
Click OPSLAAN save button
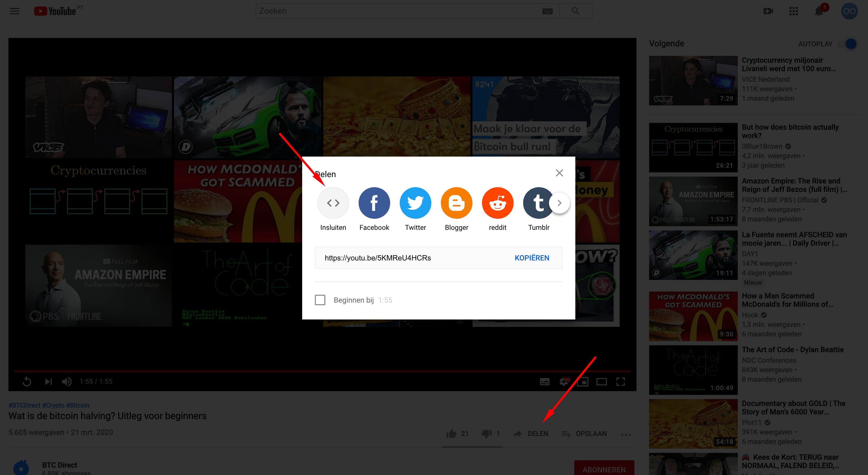(x=584, y=434)
